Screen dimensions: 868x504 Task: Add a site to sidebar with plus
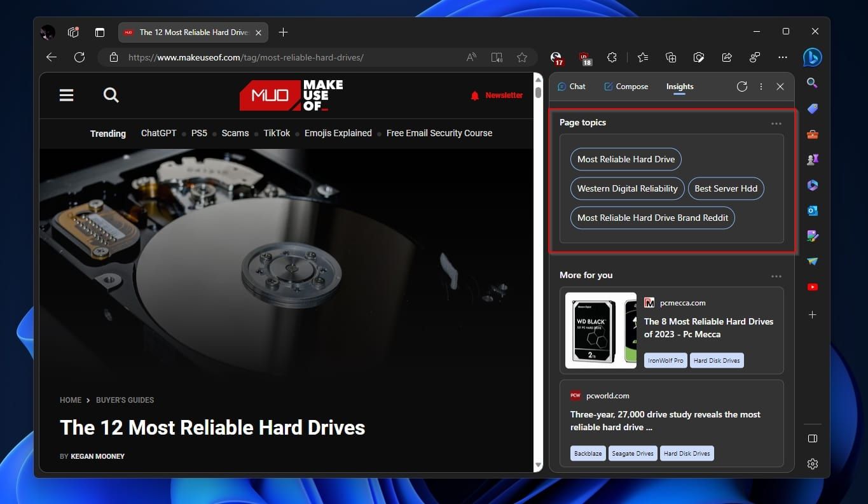[x=812, y=315]
